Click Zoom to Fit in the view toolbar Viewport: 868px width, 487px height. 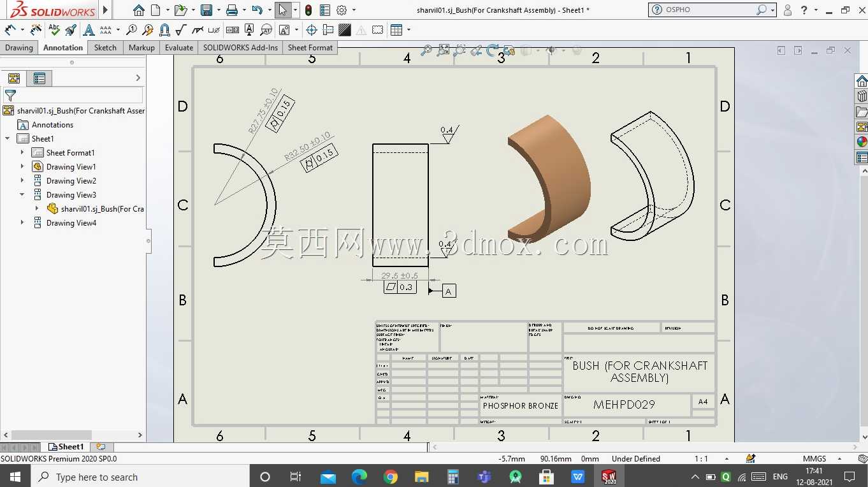coord(426,50)
